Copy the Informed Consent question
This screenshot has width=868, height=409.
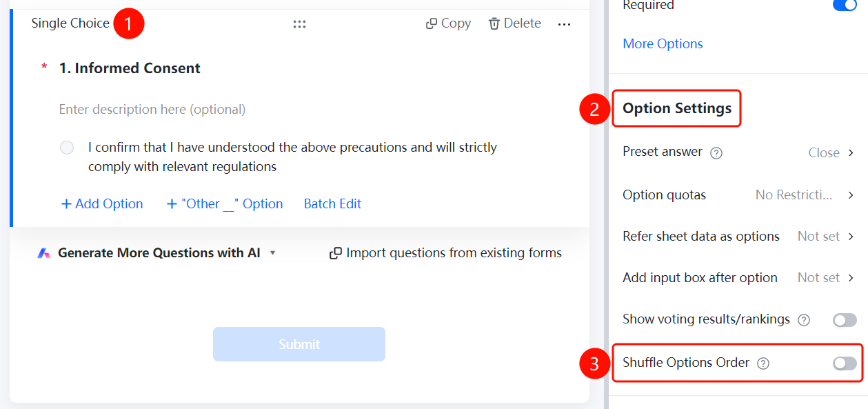click(448, 23)
